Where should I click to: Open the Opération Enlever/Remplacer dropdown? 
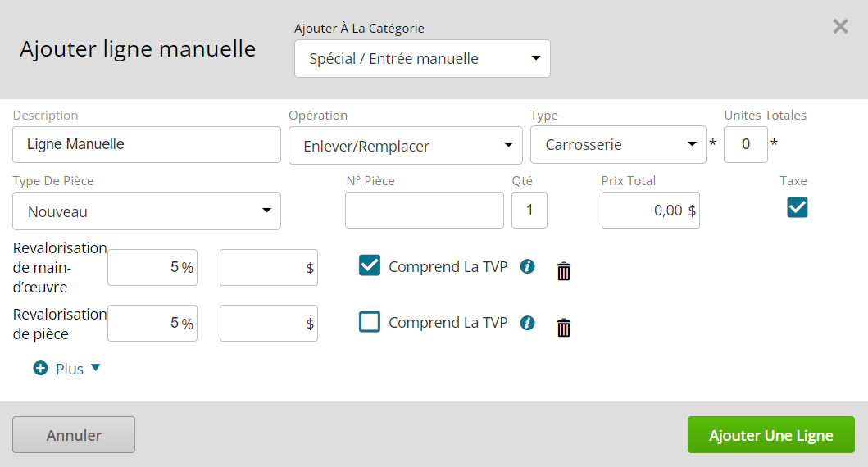click(x=405, y=146)
